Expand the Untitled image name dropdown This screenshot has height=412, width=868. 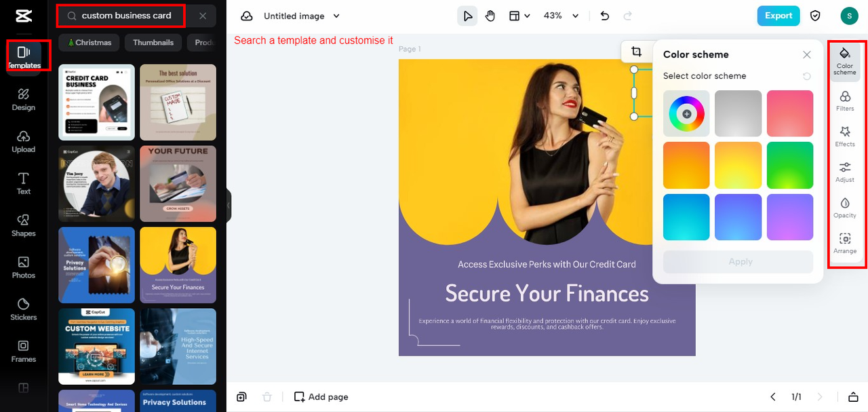point(302,16)
